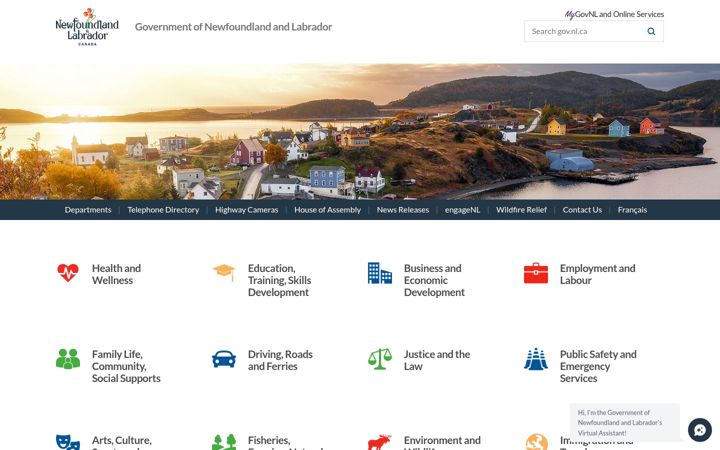Open MyGovNL and Online Services link

pos(614,14)
